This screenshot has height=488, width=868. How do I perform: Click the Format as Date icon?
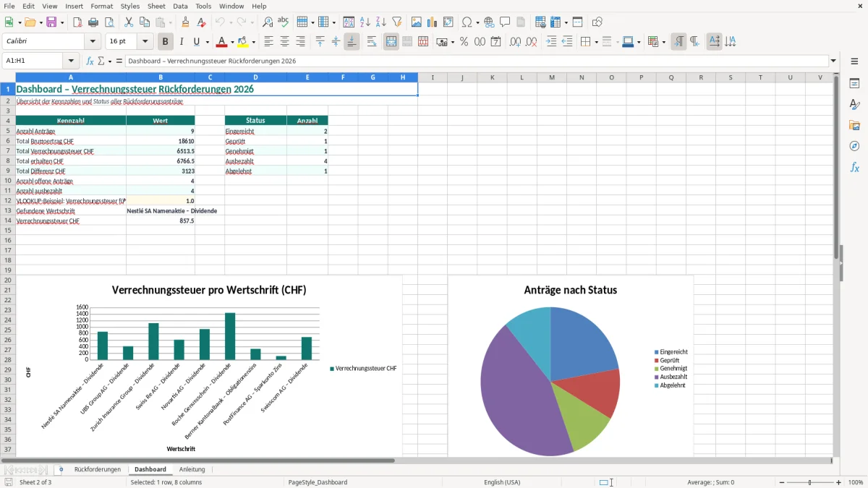[496, 42]
